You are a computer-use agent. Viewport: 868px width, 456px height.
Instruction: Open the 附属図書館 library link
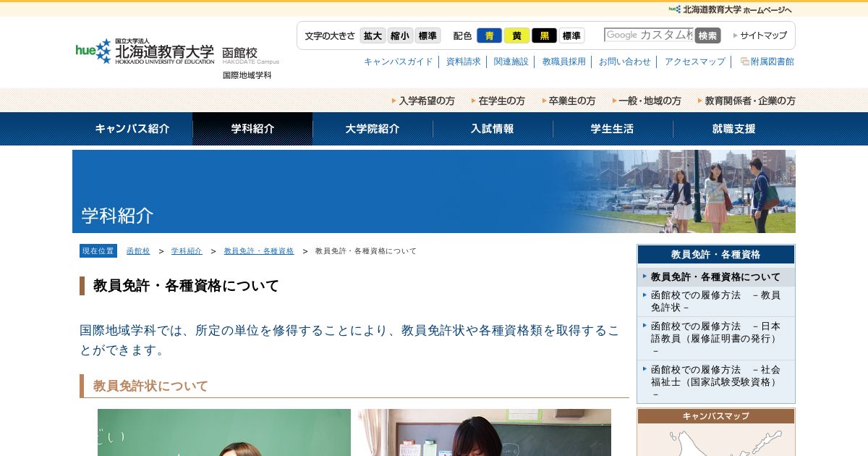(x=767, y=62)
